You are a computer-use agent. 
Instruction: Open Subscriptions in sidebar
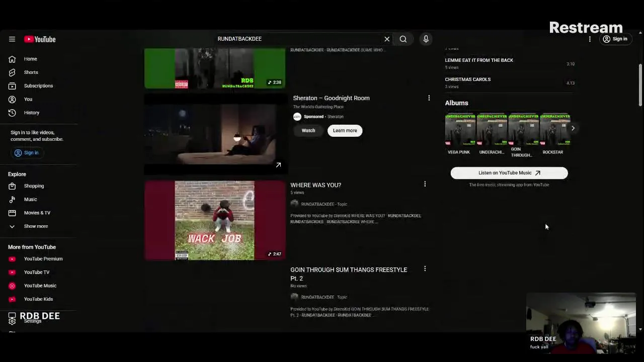pos(39,86)
